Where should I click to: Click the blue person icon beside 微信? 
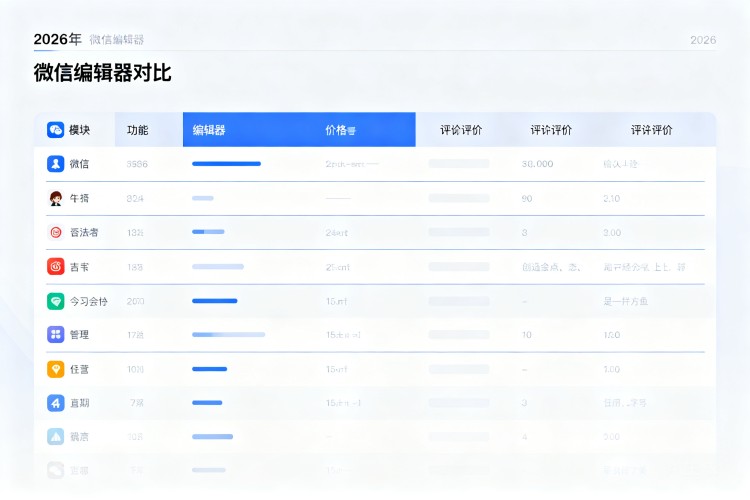pyautogui.click(x=55, y=164)
